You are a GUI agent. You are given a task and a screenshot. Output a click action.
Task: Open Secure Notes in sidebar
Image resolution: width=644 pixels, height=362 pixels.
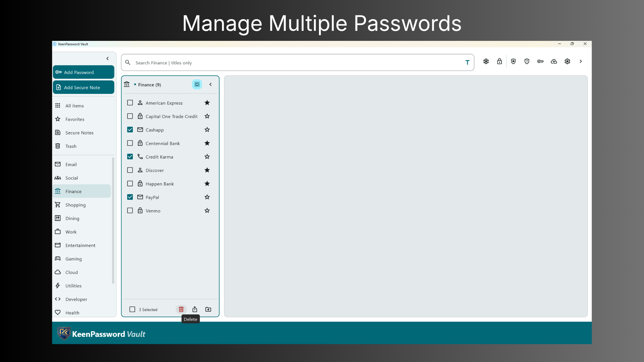tap(82, 133)
